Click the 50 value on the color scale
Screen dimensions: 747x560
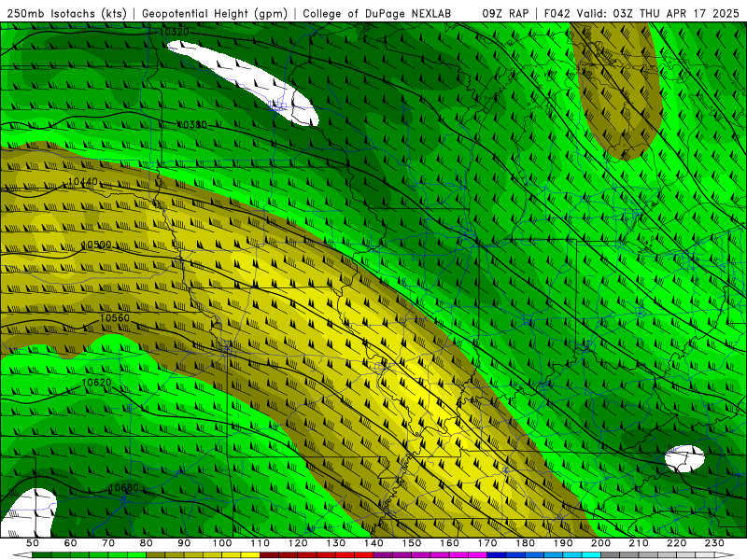[x=33, y=543]
